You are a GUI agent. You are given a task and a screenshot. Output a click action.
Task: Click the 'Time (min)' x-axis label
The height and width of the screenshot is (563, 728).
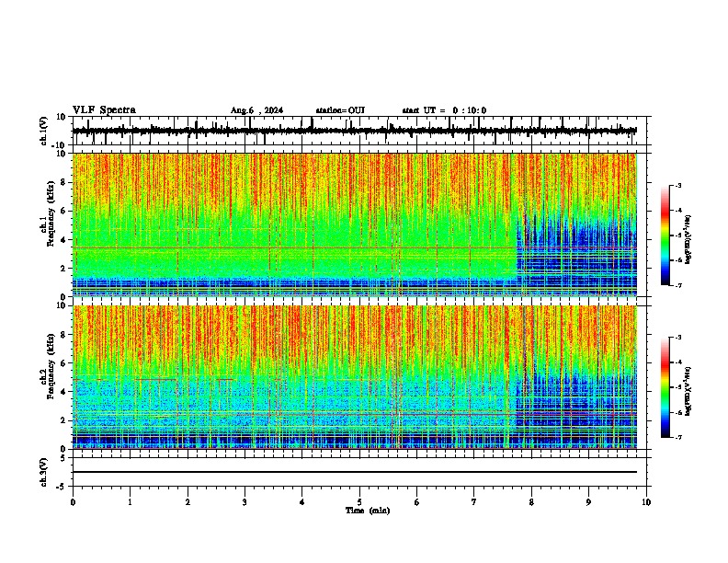pyautogui.click(x=368, y=511)
